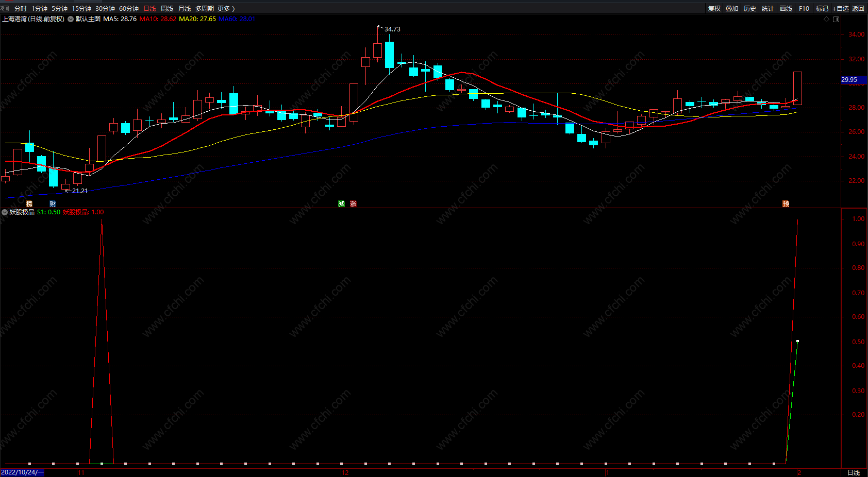Click the 财 financial event marker
868x477 pixels.
pos(53,204)
